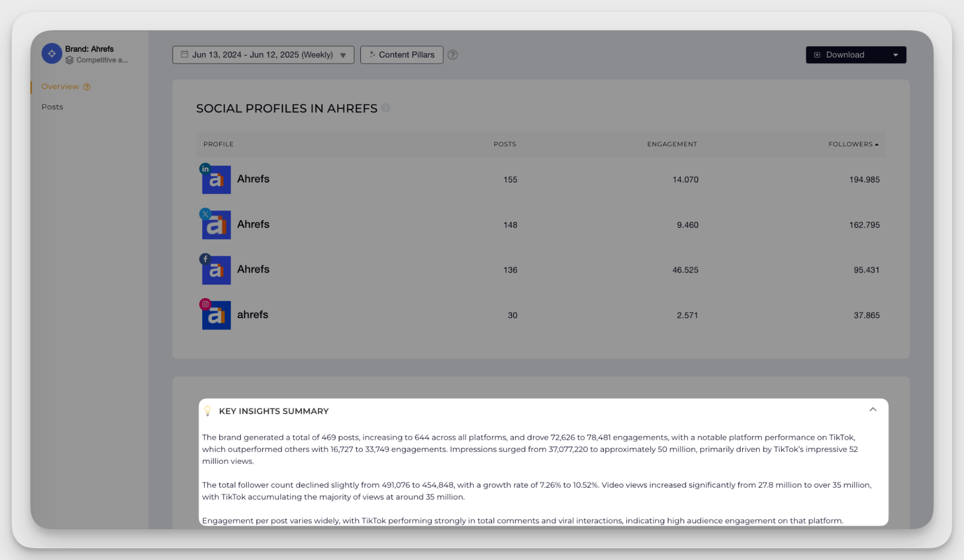Open the date range dropdown
This screenshot has height=560, width=964.
pyautogui.click(x=263, y=55)
